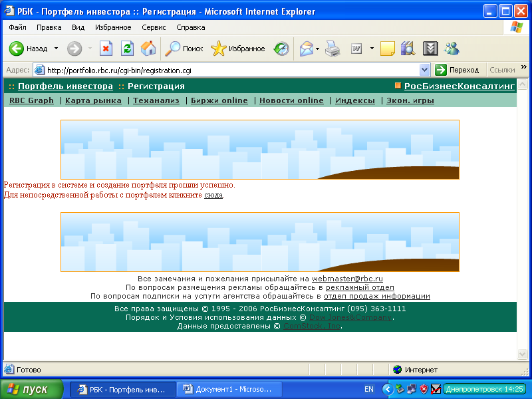532x399 pixels.
Task: Open the ComStock, Inc link
Action: (x=312, y=326)
